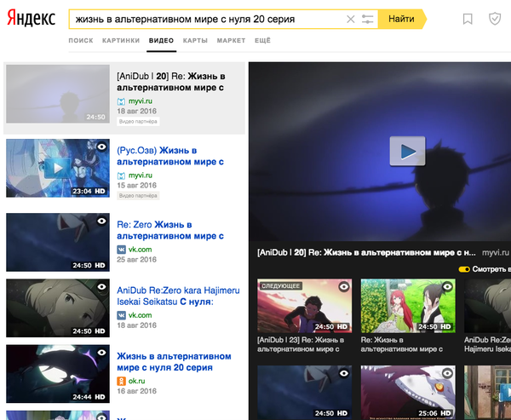Open the red-haired girl suggested video thumbnail
Viewport: 511px width, 420px height.
click(403, 306)
